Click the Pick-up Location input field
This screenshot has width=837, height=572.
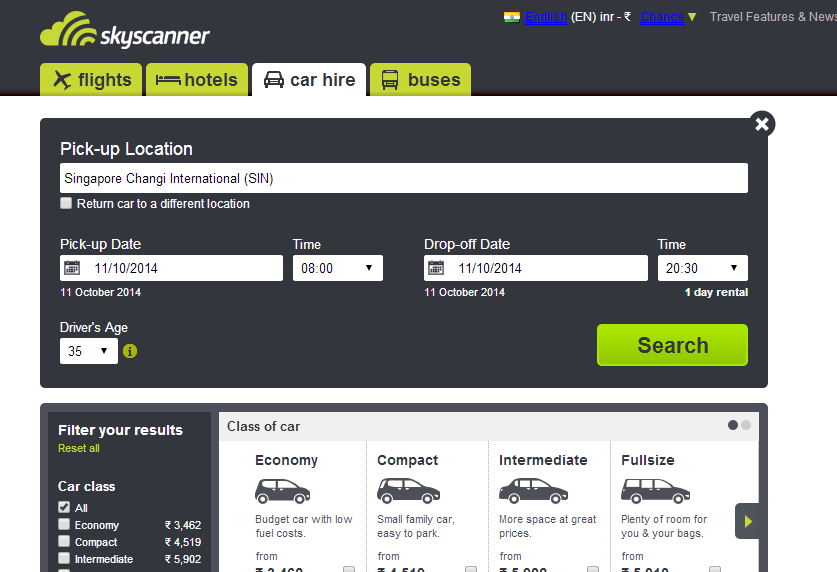[x=404, y=178]
